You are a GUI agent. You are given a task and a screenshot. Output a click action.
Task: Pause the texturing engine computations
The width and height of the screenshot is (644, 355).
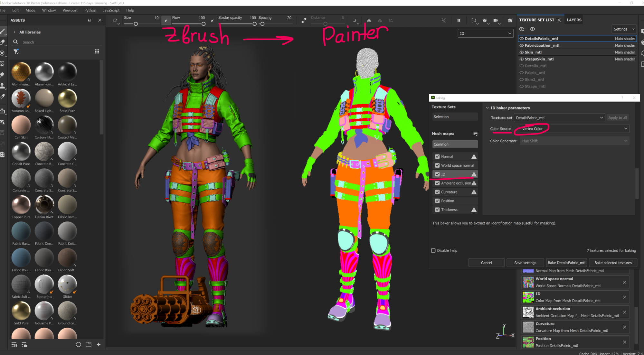(459, 20)
